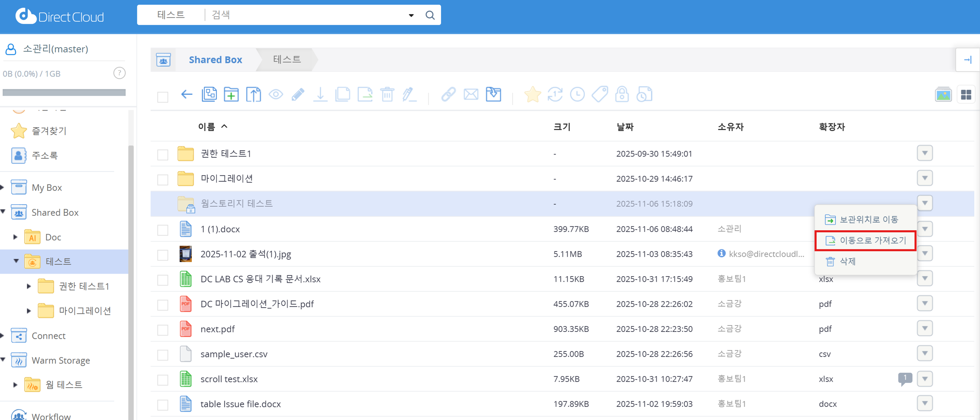Screen dimensions: 980x420
Task: Open the storage help question icon
Action: [x=120, y=73]
